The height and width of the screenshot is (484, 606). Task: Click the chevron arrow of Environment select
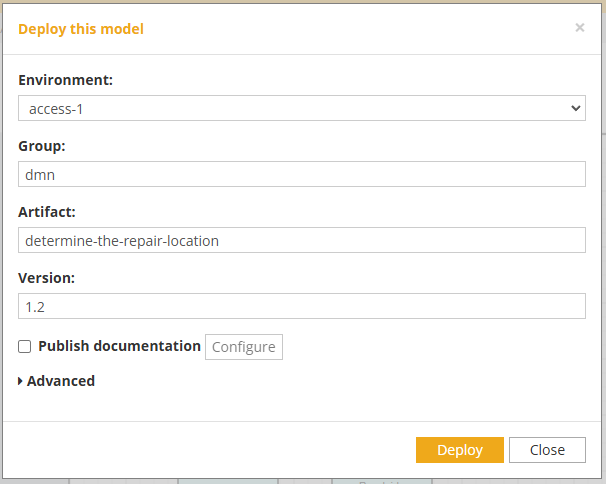point(575,108)
